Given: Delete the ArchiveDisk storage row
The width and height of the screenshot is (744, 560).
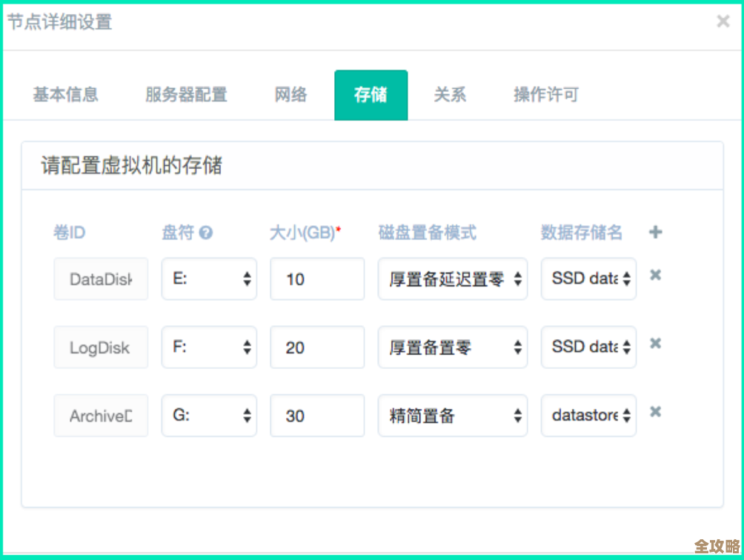Looking at the screenshot, I should 655,411.
